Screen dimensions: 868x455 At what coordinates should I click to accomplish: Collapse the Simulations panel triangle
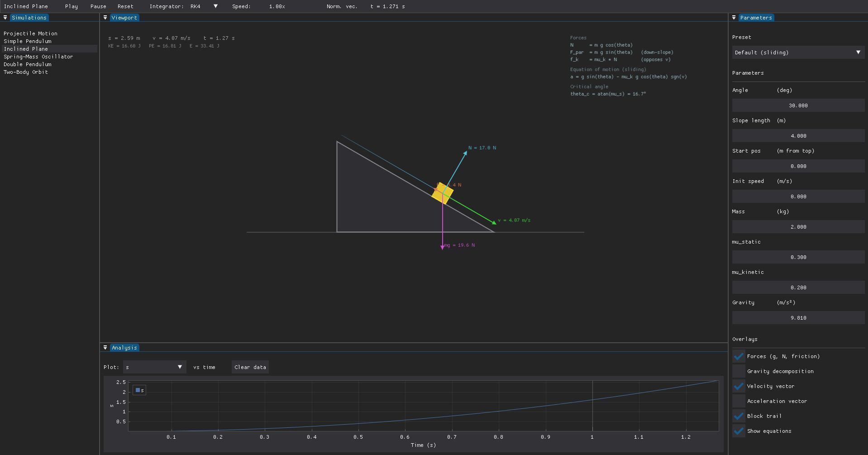tap(5, 18)
